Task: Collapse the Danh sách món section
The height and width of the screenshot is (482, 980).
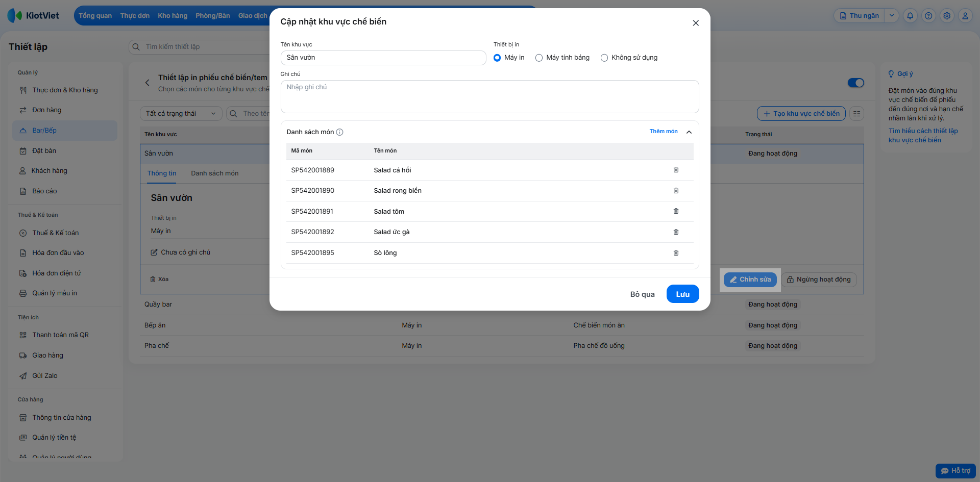Action: coord(689,132)
